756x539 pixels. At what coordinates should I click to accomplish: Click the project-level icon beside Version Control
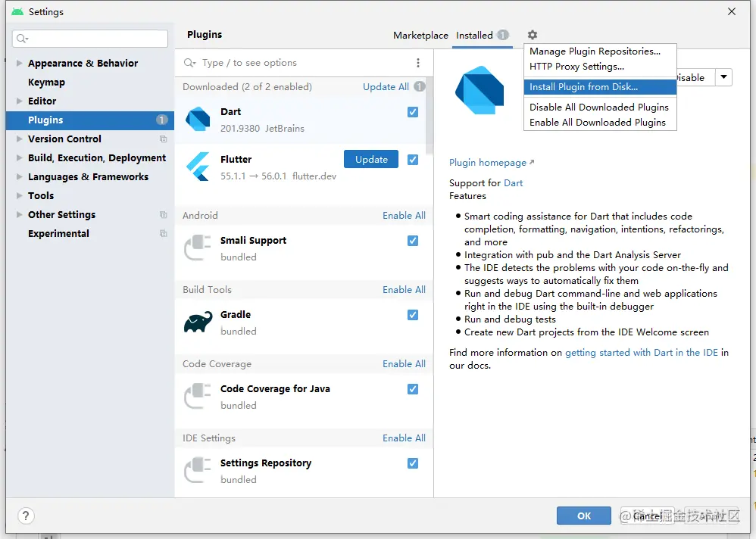(164, 139)
